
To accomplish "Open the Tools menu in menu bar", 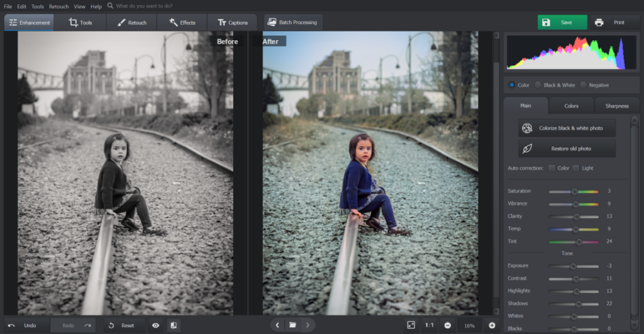I will pyautogui.click(x=37, y=6).
